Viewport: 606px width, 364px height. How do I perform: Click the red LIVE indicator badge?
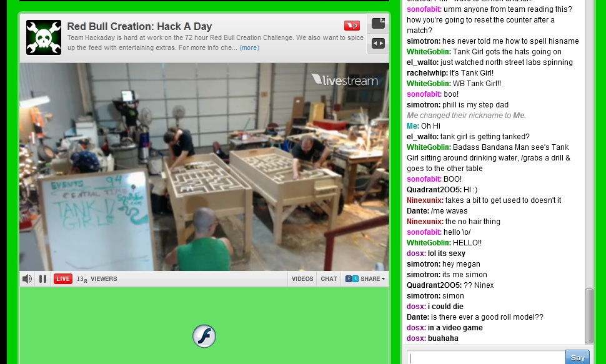click(63, 278)
